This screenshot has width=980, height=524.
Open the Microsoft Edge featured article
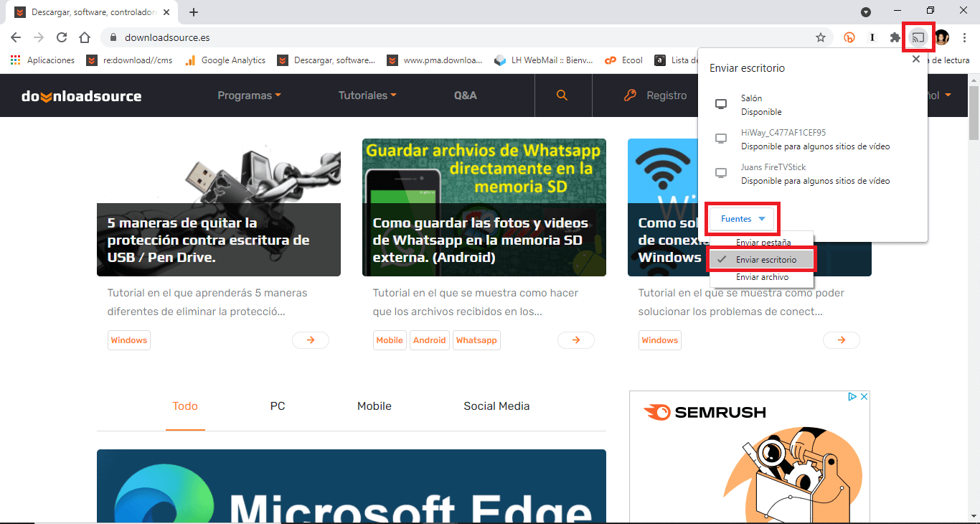tap(352, 486)
